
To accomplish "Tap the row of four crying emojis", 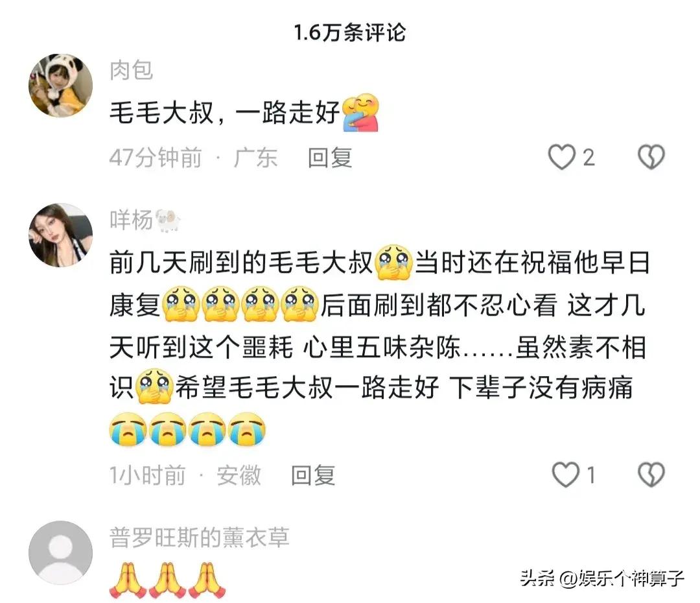I will click(x=187, y=430).
